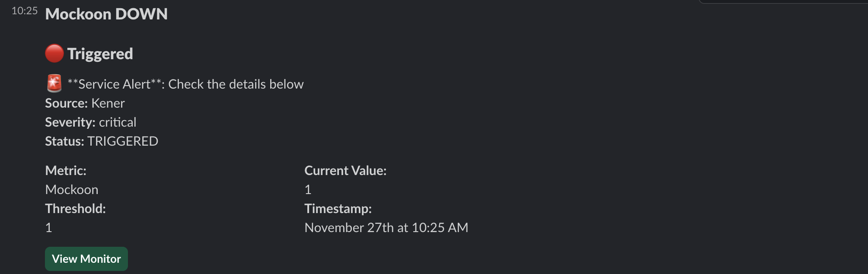
Task: Click the number under Current Value
Action: (x=308, y=190)
